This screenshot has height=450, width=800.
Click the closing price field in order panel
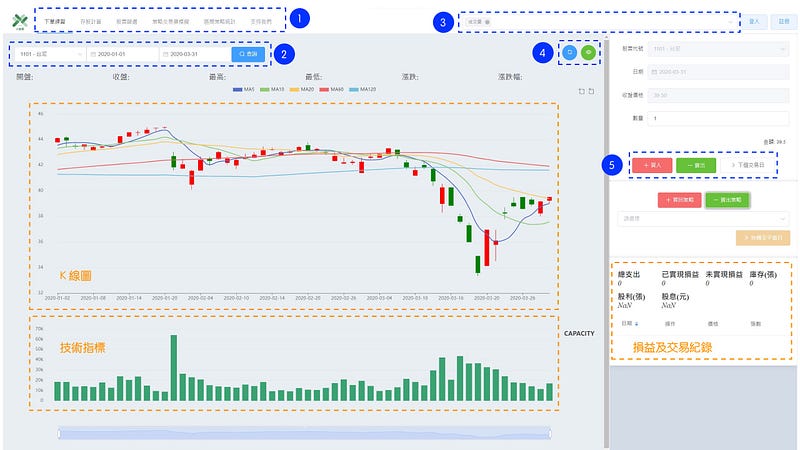pos(718,95)
